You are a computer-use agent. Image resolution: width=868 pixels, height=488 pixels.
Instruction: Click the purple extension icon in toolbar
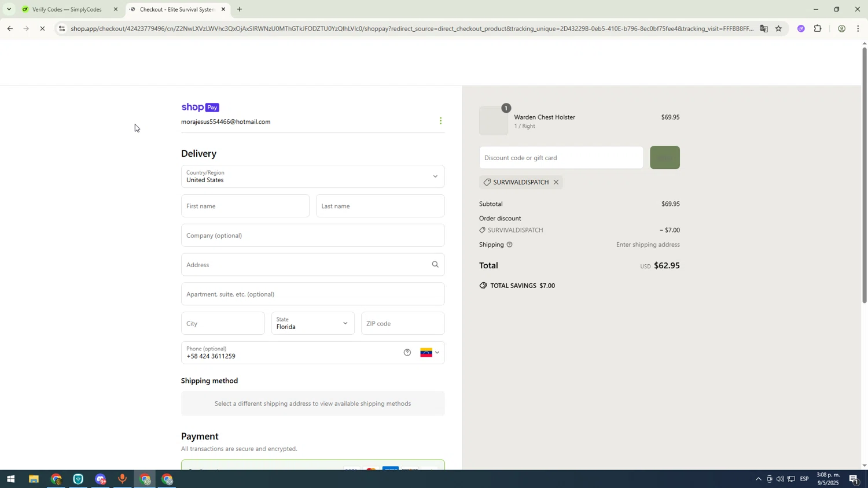(801, 28)
